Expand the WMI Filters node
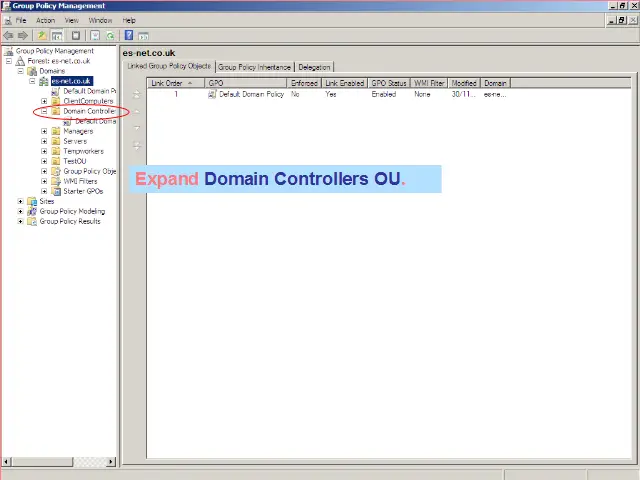This screenshot has height=480, width=640. pos(44,181)
